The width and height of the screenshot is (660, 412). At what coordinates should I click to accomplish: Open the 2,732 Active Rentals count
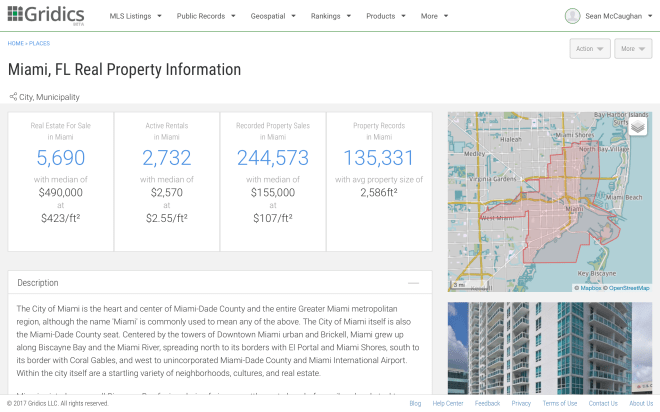pyautogui.click(x=167, y=157)
